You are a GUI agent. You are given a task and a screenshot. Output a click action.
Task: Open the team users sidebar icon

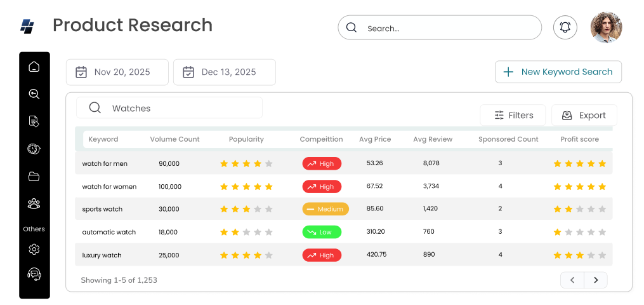click(x=34, y=204)
